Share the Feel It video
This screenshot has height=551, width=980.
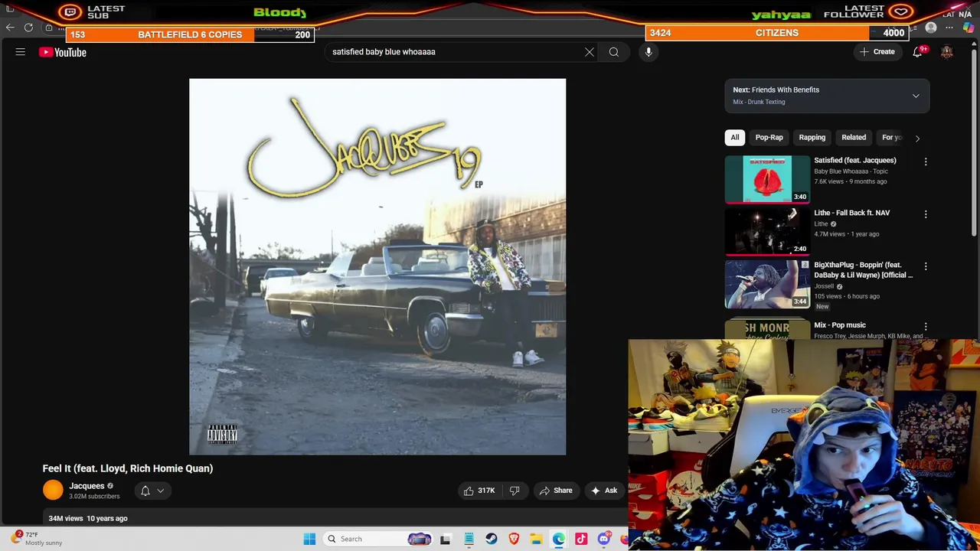556,491
